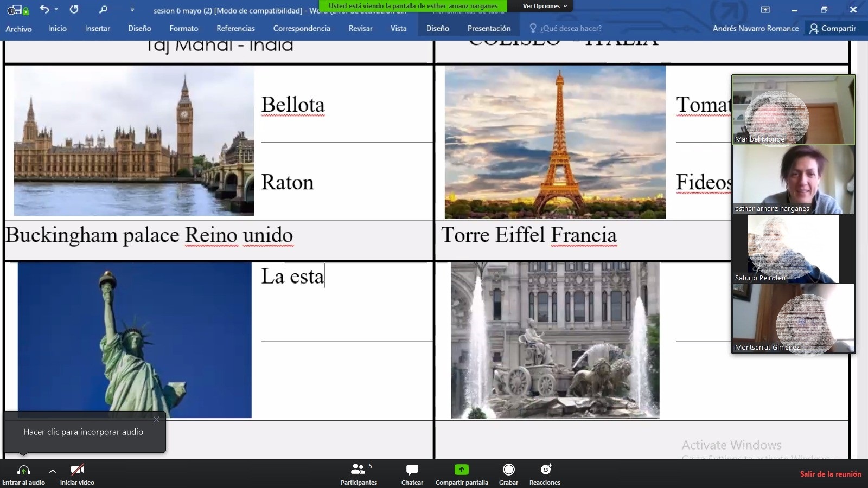
Task: Open the Referencias ribbon tab
Action: click(x=235, y=28)
